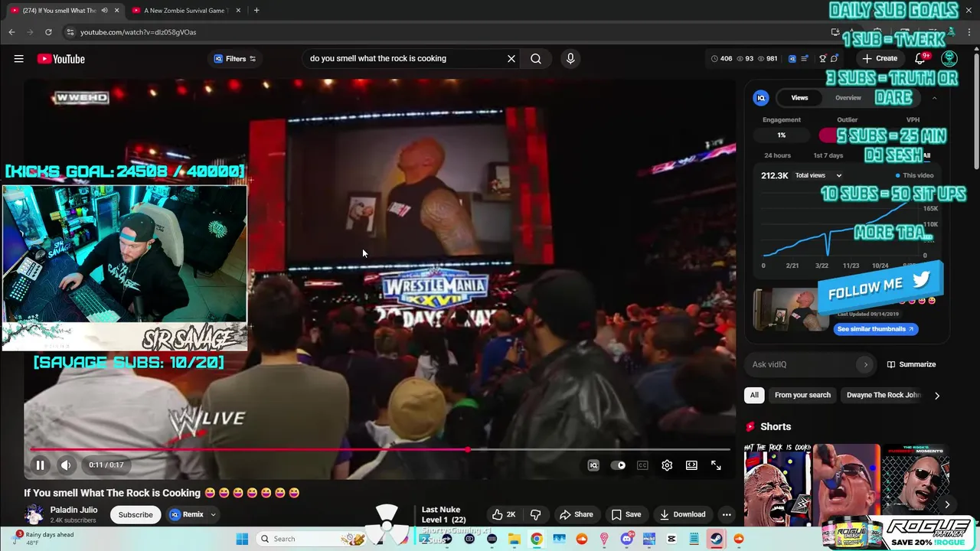Open File Explorer from the taskbar

coord(514,539)
